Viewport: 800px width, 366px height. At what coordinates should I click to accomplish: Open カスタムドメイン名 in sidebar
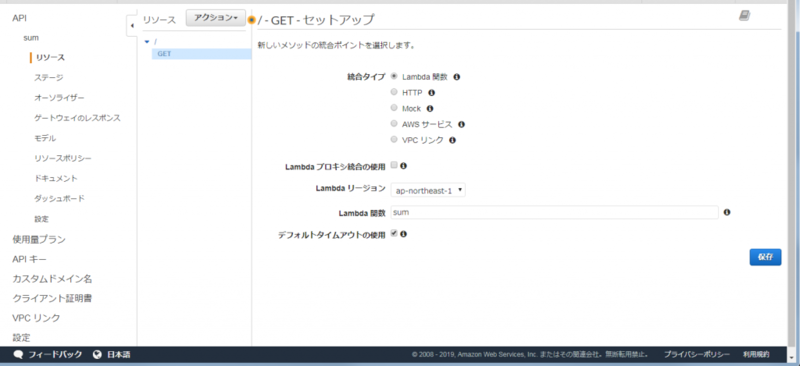coord(52,279)
